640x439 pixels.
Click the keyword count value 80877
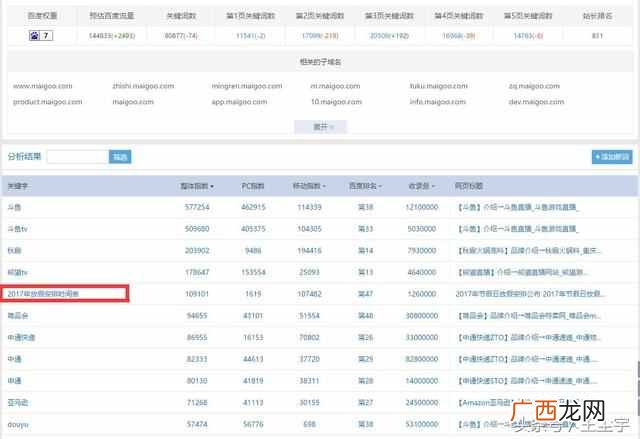pos(181,36)
